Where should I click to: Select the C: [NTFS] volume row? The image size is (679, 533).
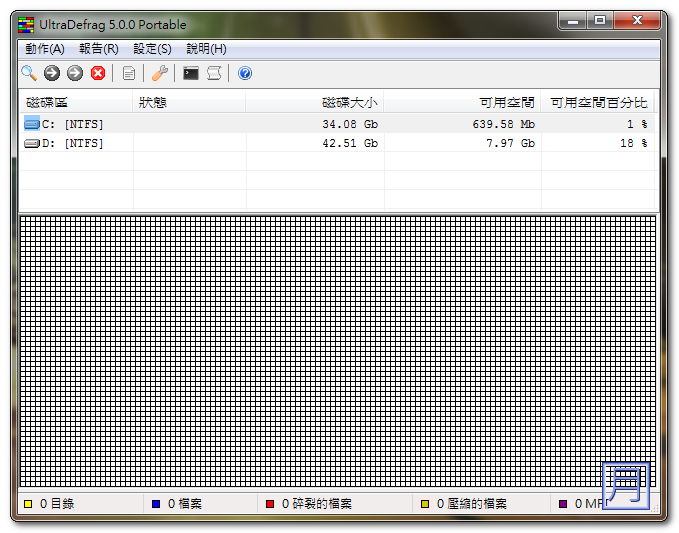[x=339, y=124]
